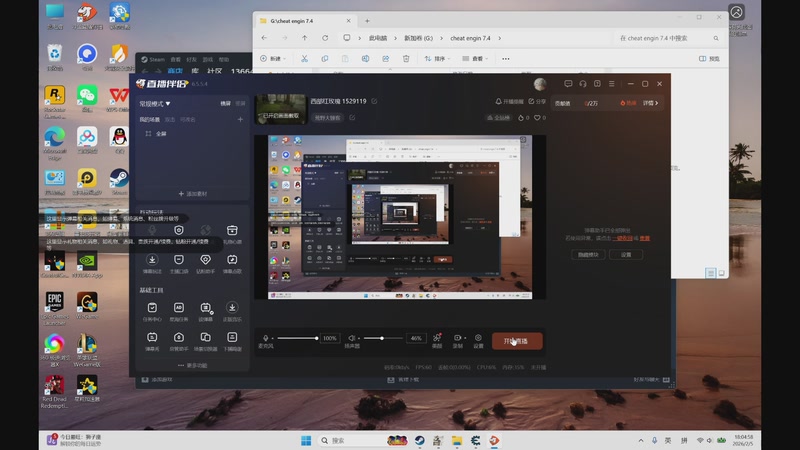Image resolution: width=800 pixels, height=450 pixels.
Task: Click the user avatar in live companion title bar
Action: coord(540,84)
